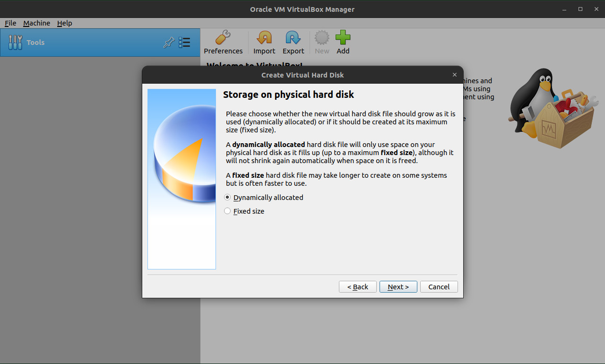Select the Tools item in the sidebar
This screenshot has height=364, width=605.
click(x=100, y=43)
